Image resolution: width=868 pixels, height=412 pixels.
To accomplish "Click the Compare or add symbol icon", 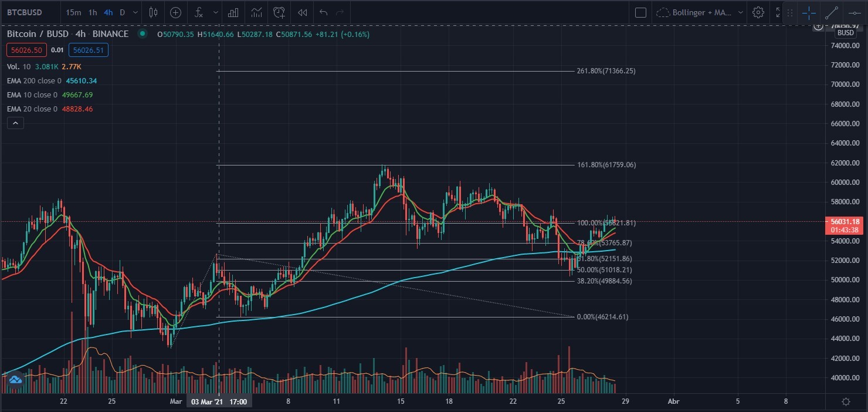I will click(175, 12).
